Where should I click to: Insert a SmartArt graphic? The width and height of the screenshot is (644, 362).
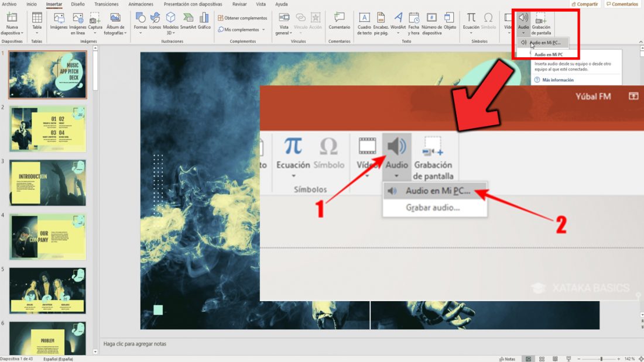point(189,18)
